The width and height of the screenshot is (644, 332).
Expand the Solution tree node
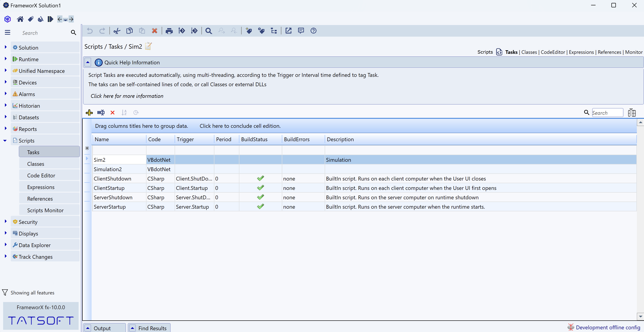(x=6, y=47)
